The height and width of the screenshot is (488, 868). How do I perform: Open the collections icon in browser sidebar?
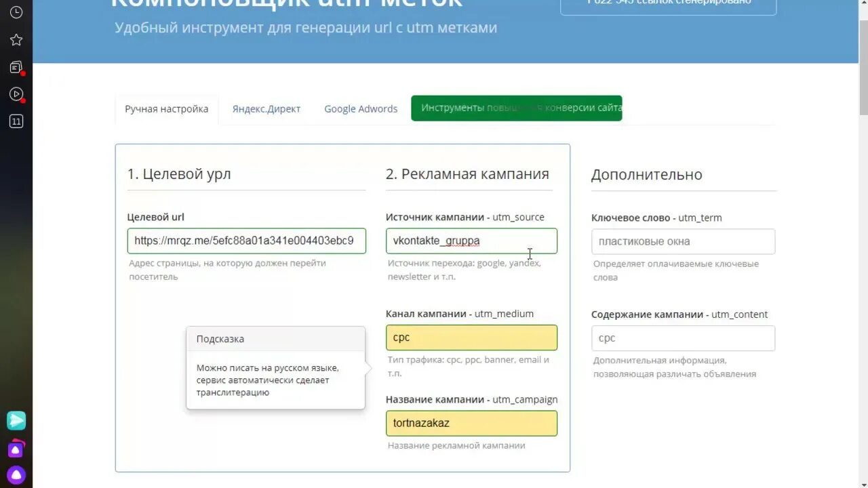[x=16, y=67]
